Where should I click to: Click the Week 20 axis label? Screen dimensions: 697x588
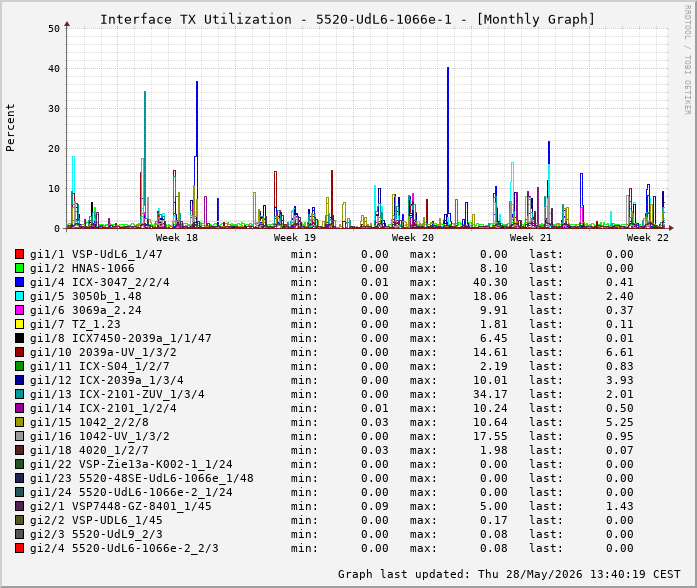(x=413, y=238)
